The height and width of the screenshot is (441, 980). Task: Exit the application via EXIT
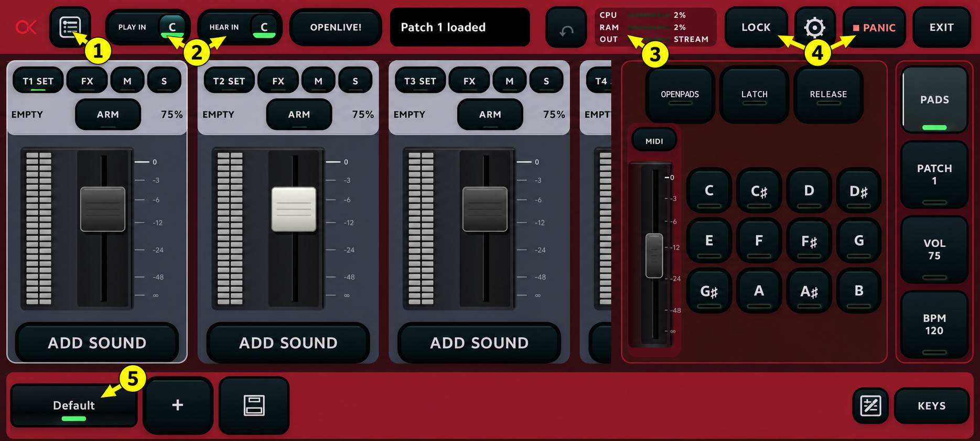[x=942, y=27]
